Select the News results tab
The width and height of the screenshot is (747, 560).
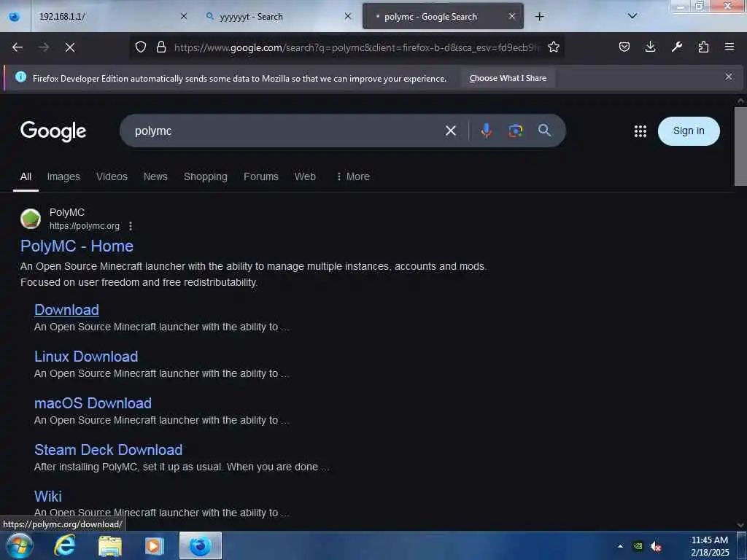point(155,176)
